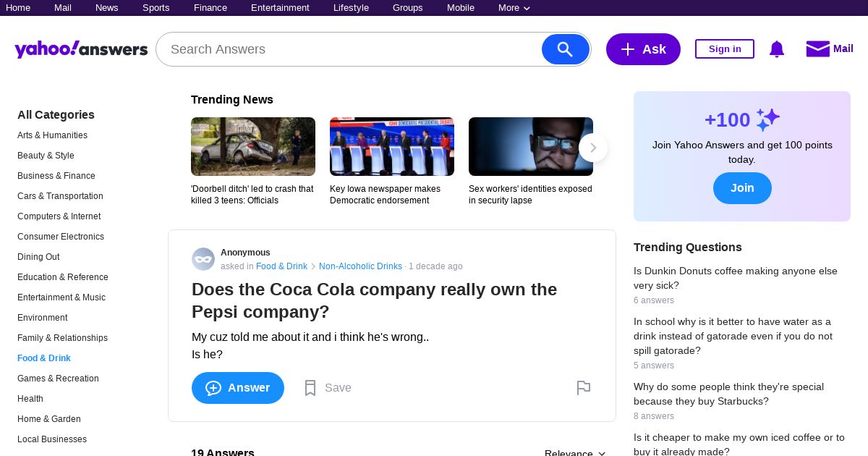Go to Home in top navigation
Viewport: 868px width, 456px height.
[18, 8]
